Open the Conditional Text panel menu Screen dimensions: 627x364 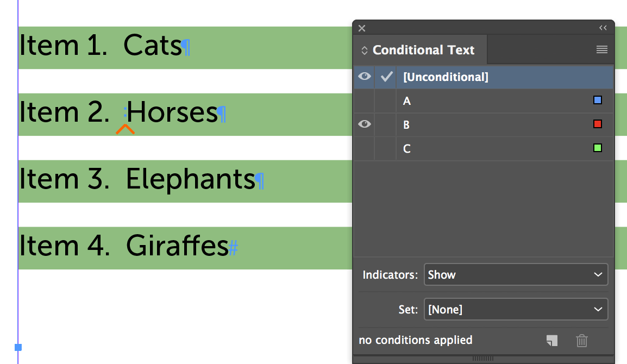tap(602, 49)
